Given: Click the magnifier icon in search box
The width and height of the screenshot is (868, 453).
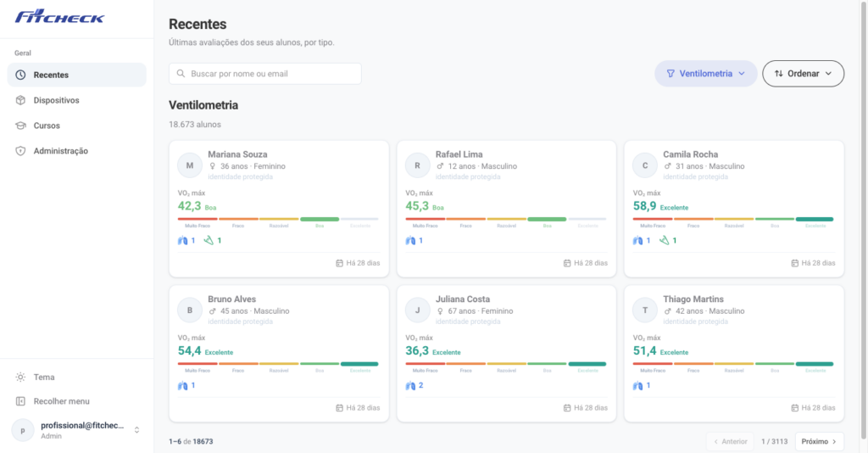Looking at the screenshot, I should [181, 74].
